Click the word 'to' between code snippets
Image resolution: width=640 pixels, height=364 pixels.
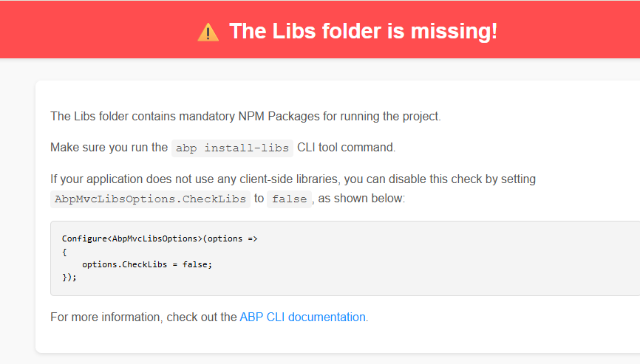[259, 199]
